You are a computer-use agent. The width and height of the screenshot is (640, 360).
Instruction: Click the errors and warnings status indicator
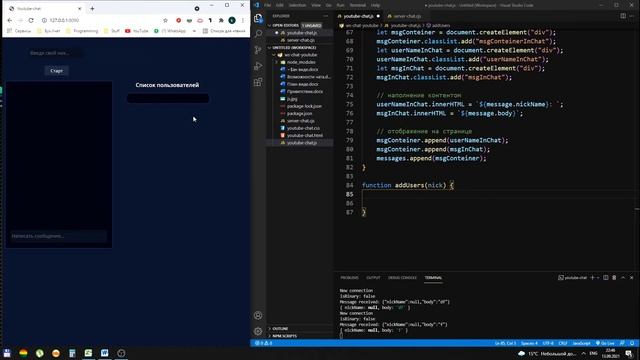pos(263,343)
